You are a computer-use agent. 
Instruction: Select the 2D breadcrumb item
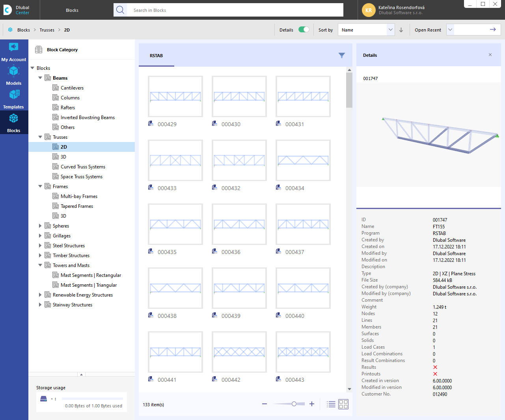point(67,30)
